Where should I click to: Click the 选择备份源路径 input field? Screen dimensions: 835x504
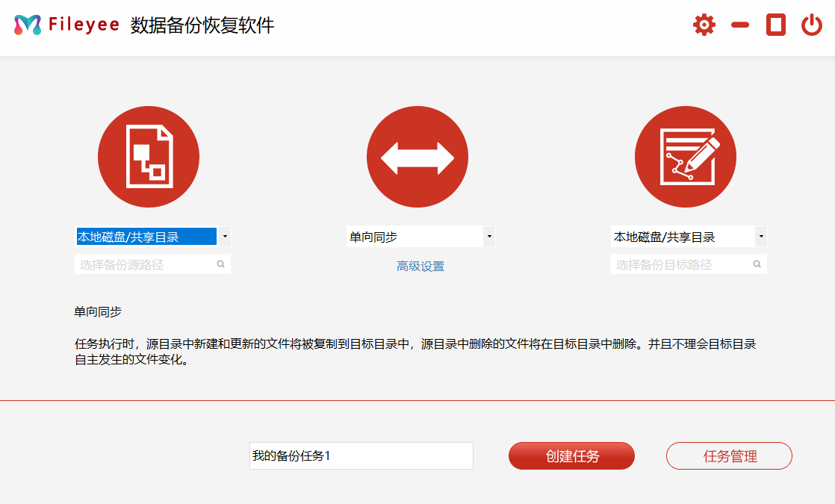coord(145,264)
